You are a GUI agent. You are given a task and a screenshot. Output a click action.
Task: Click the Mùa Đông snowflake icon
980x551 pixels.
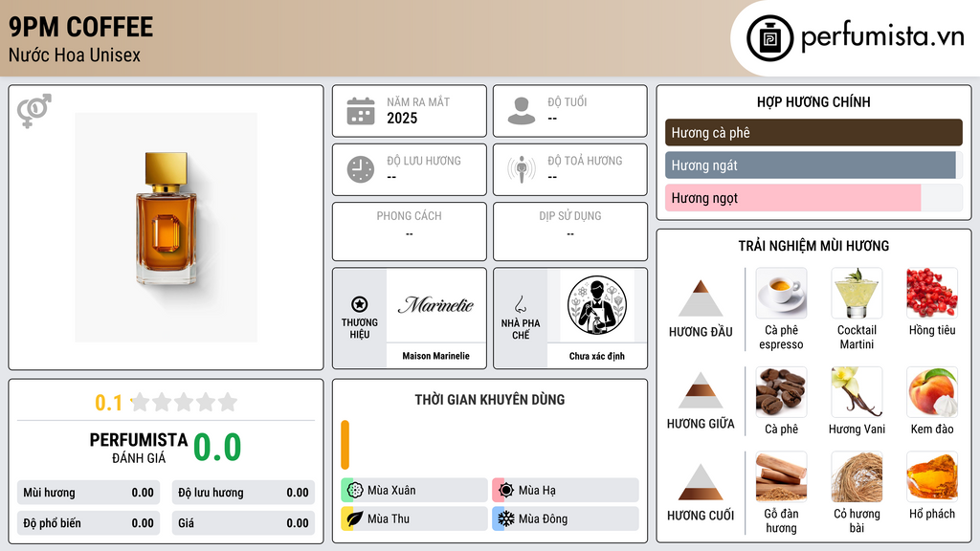click(x=506, y=518)
